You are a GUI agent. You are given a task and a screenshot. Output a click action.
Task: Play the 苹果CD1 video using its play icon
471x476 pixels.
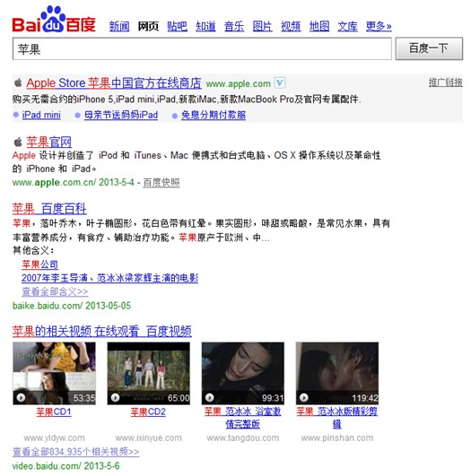pos(21,397)
